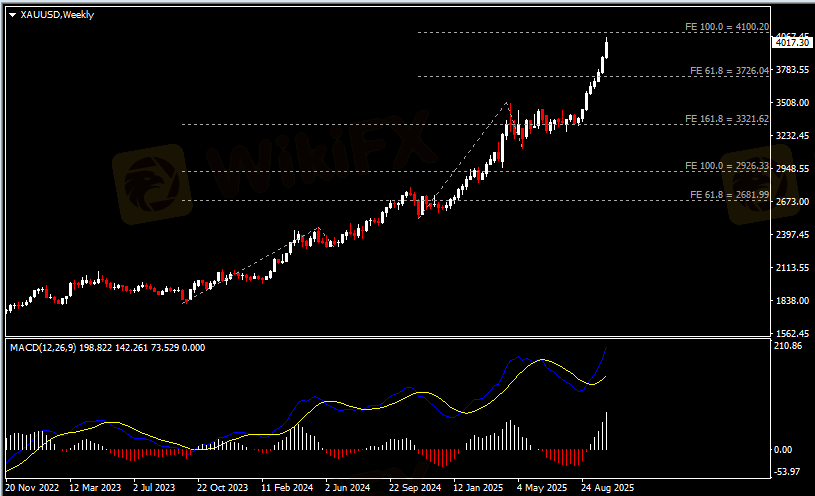Viewport: 815px width, 496px height.
Task: Click the FE 100.0 = 4100.20 level label
Action: 726,27
